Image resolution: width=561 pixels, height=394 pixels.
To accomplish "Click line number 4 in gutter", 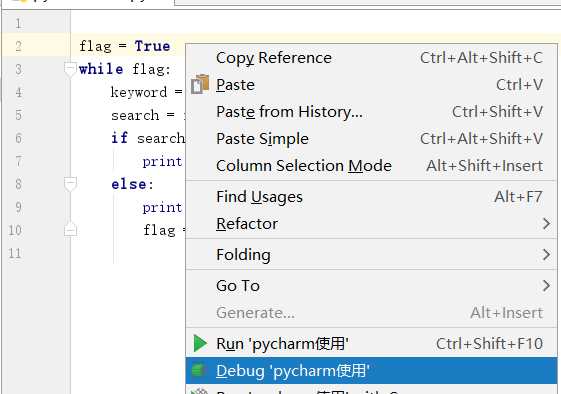I will (19, 92).
